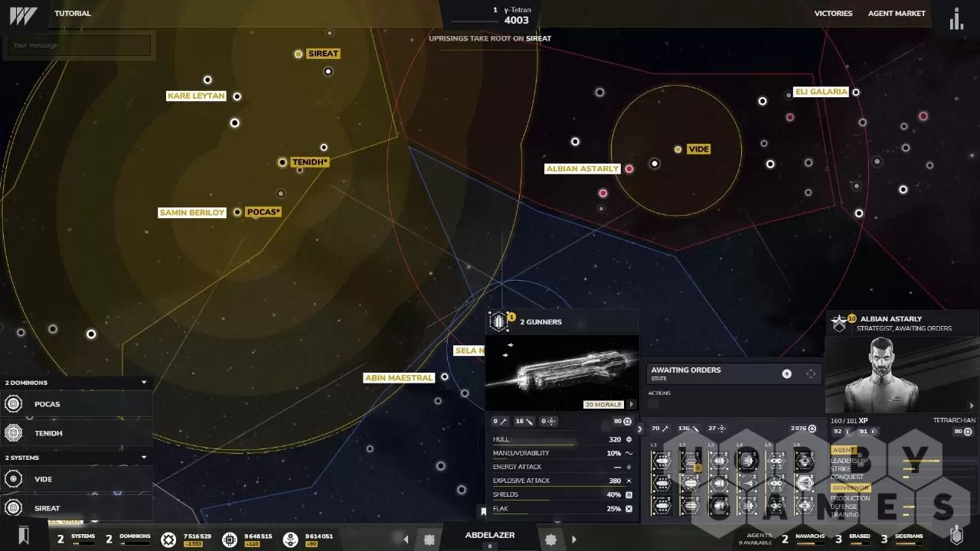Click the technology chip icon beside 9 648 515
The width and height of the screenshot is (980, 551).
[x=230, y=540]
